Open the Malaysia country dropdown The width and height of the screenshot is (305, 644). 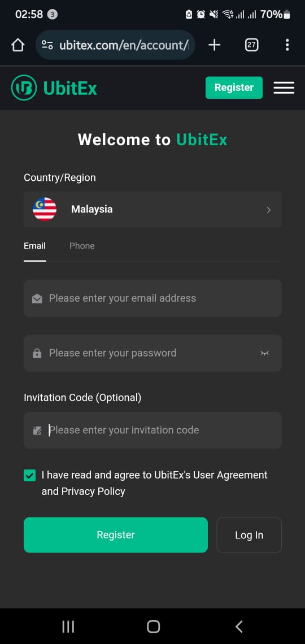point(152,210)
